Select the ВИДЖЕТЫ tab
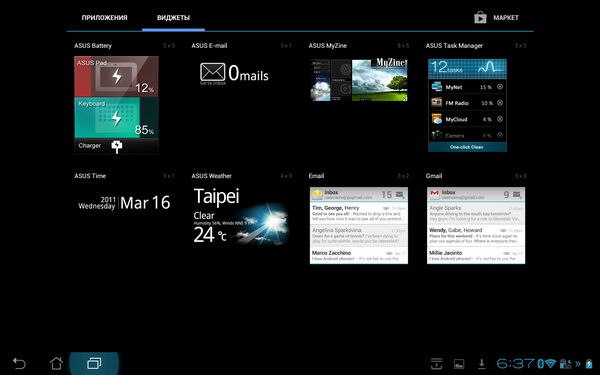This screenshot has height=375, width=600. pyautogui.click(x=173, y=18)
